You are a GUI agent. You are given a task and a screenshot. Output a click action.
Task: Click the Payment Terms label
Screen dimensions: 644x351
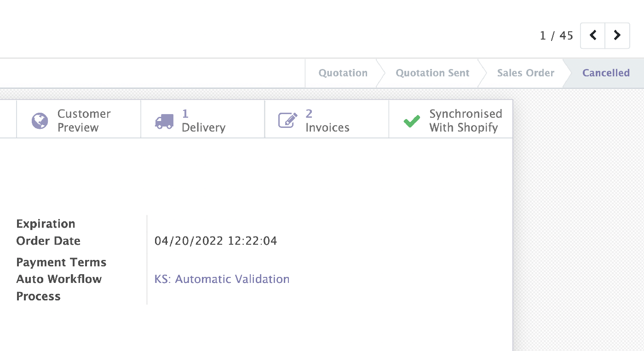61,262
